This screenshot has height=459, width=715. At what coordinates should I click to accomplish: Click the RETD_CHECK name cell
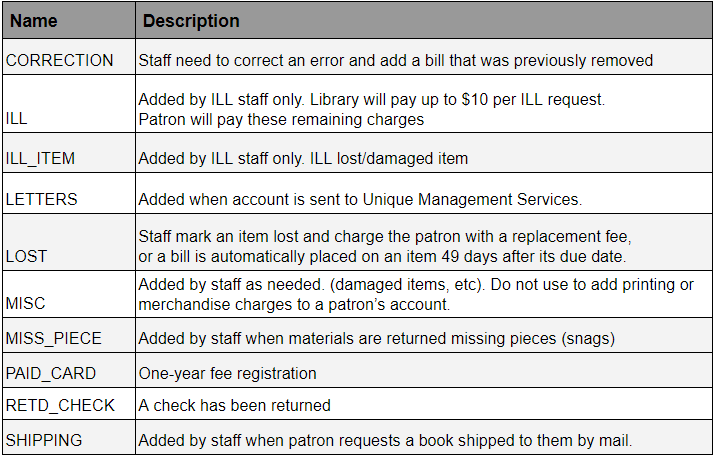click(60, 406)
